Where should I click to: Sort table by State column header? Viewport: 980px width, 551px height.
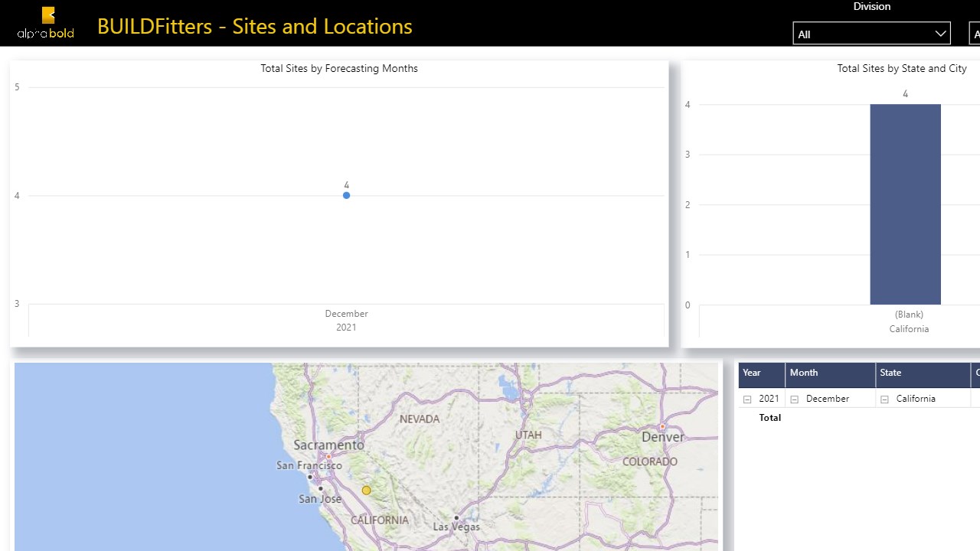coord(923,373)
